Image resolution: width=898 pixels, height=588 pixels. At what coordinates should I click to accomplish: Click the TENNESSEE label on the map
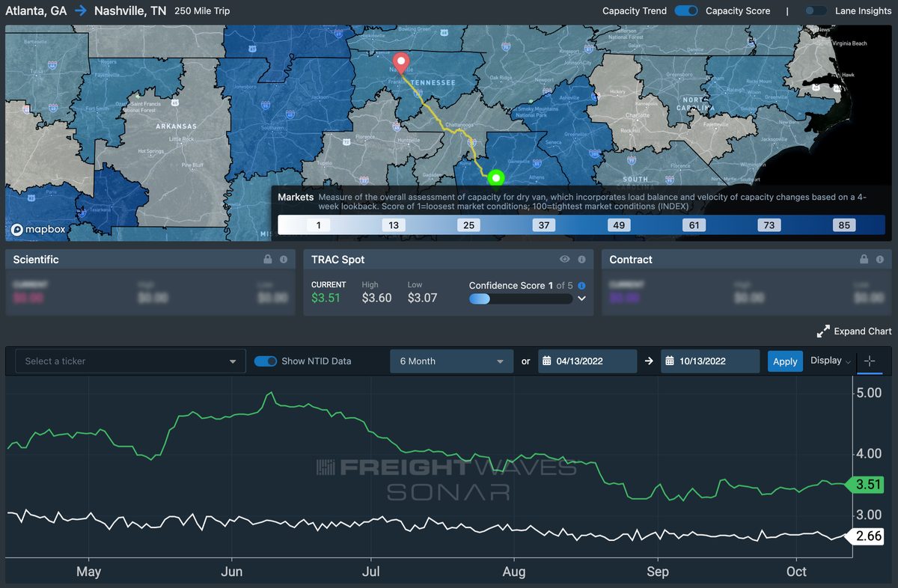click(x=433, y=83)
